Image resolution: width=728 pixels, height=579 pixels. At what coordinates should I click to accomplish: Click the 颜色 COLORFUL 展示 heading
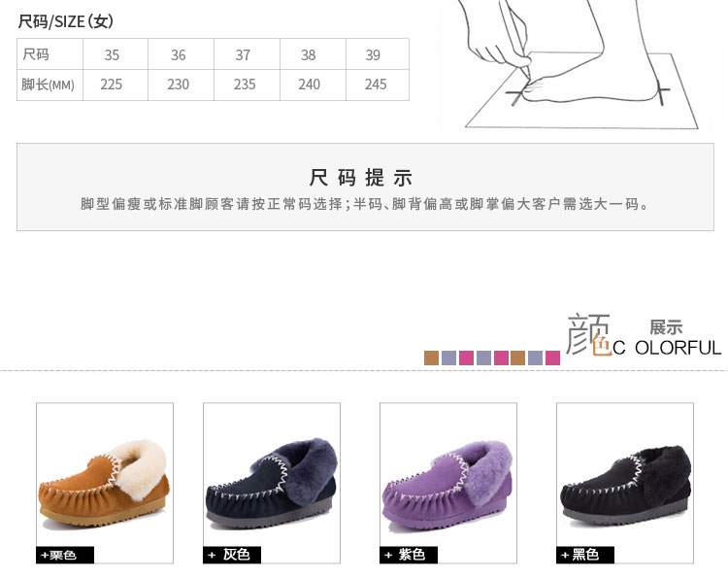coord(644,336)
